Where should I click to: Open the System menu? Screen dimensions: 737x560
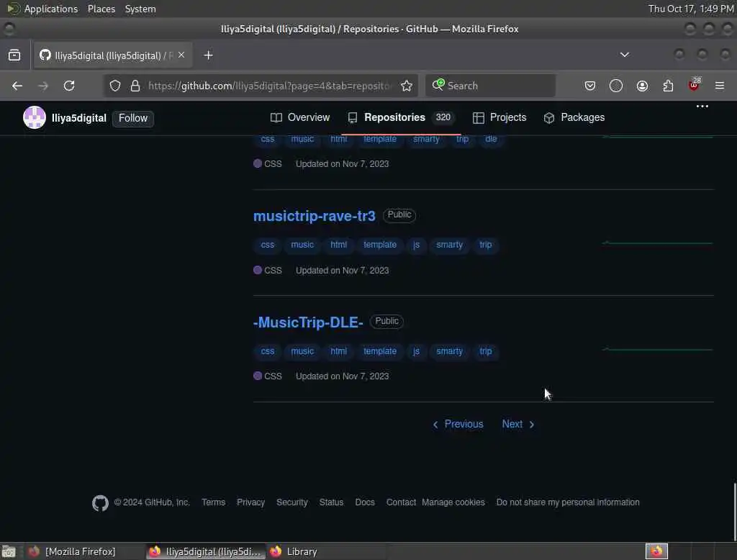[140, 9]
